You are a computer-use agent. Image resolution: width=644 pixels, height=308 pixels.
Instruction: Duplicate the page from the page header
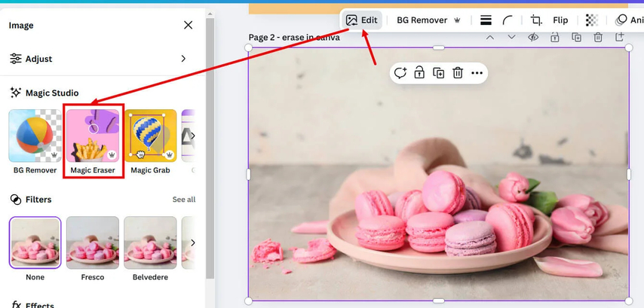577,38
